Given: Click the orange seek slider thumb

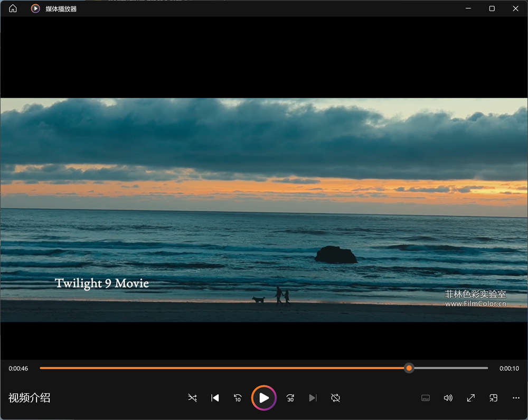Looking at the screenshot, I should [409, 368].
